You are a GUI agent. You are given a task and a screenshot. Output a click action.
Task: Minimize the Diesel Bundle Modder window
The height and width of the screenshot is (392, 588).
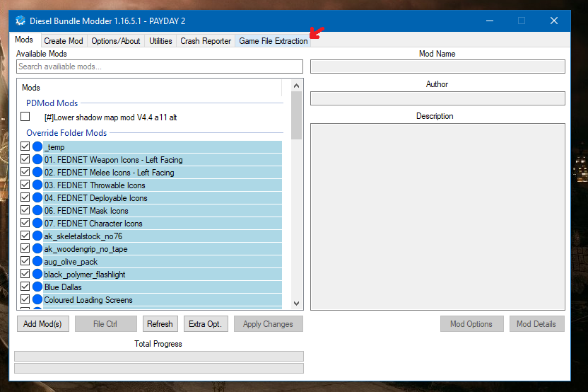pyautogui.click(x=489, y=21)
